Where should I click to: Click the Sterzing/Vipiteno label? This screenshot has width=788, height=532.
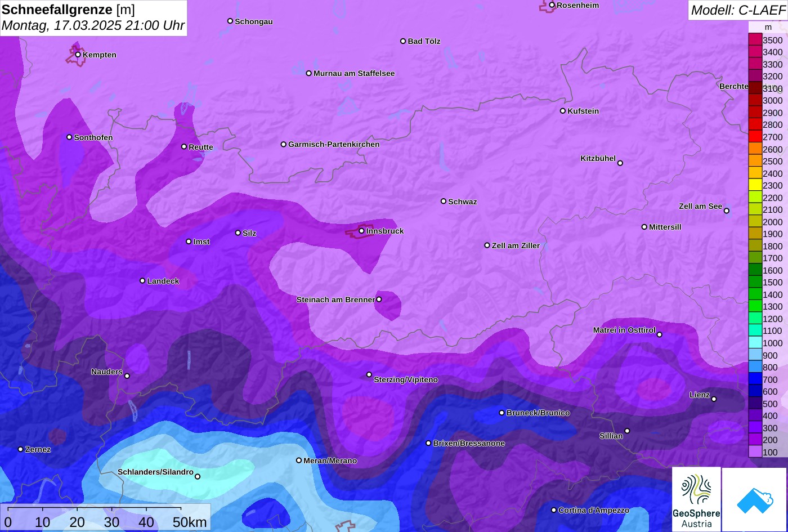click(406, 380)
